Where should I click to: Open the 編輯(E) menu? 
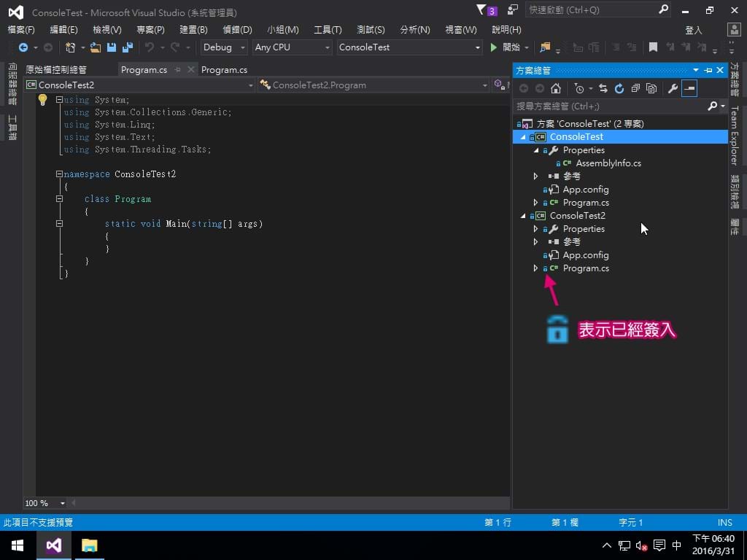64,29
